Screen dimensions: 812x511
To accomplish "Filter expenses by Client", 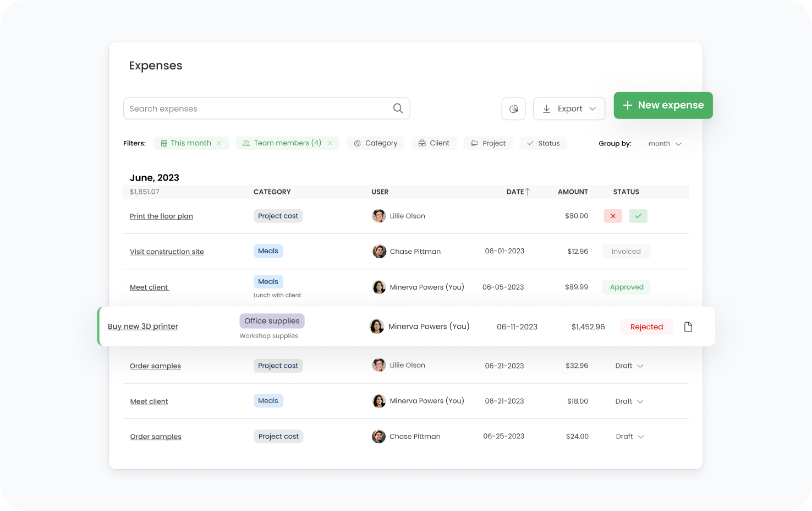I will coord(434,143).
